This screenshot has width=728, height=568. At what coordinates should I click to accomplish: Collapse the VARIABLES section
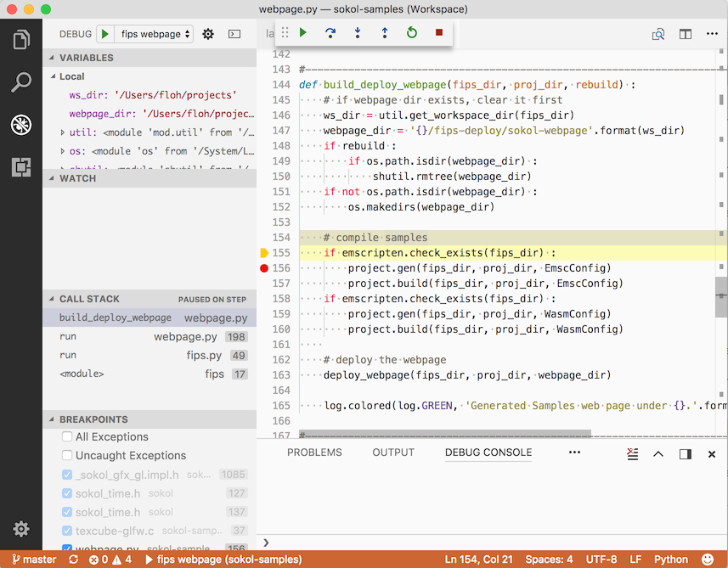[149, 58]
